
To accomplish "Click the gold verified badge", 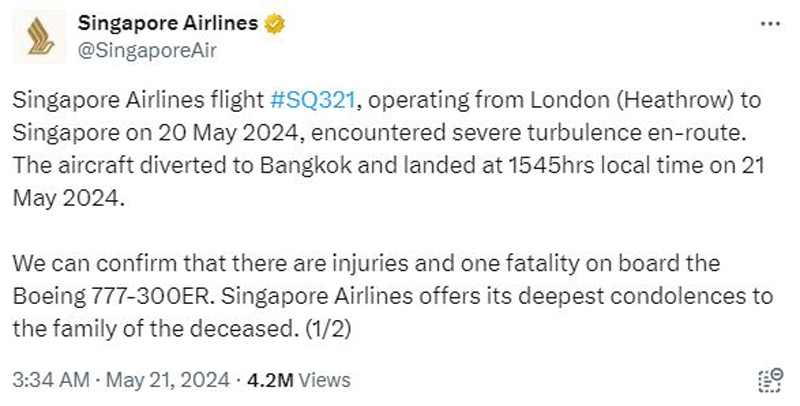I will [274, 24].
